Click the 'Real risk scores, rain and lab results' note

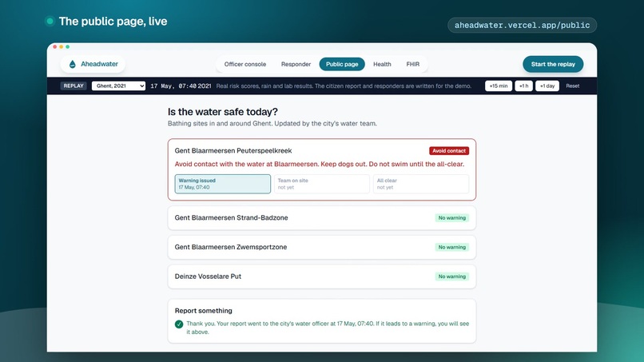click(344, 86)
